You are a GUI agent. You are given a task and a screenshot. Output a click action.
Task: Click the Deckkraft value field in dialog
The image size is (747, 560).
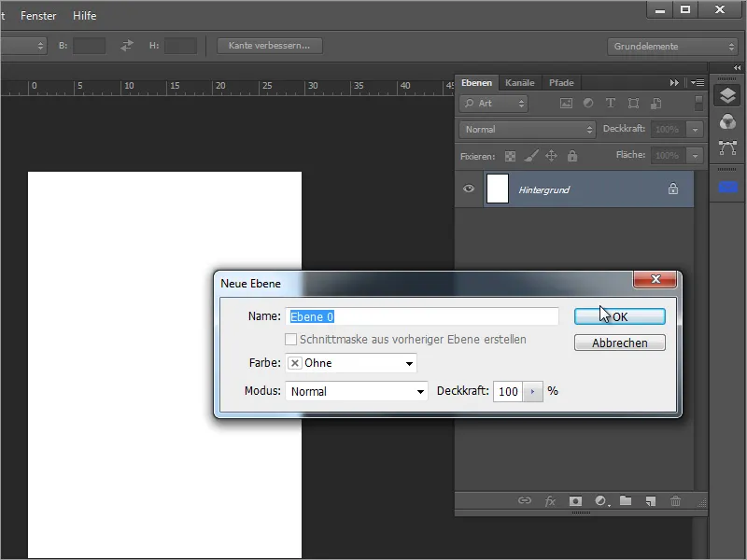(x=508, y=391)
